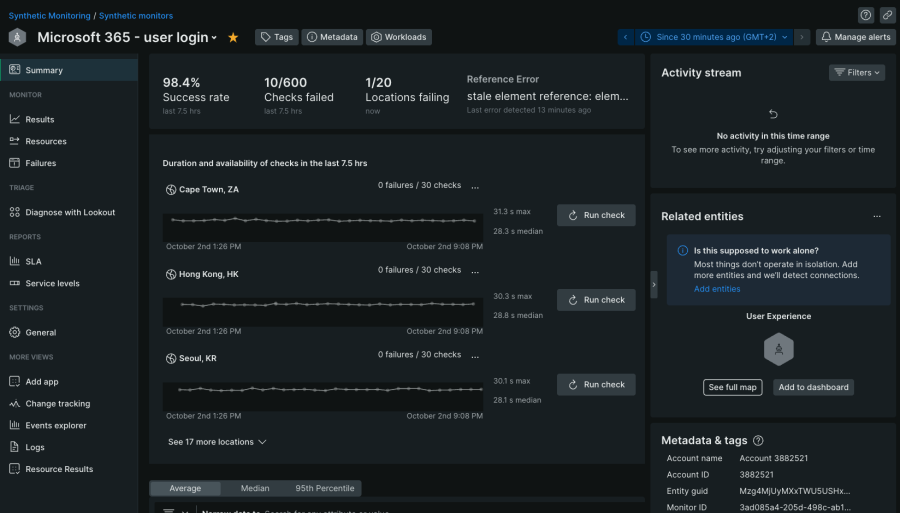This screenshot has width=900, height=513.
Task: Run check for Hong Kong, HK
Action: (x=596, y=300)
